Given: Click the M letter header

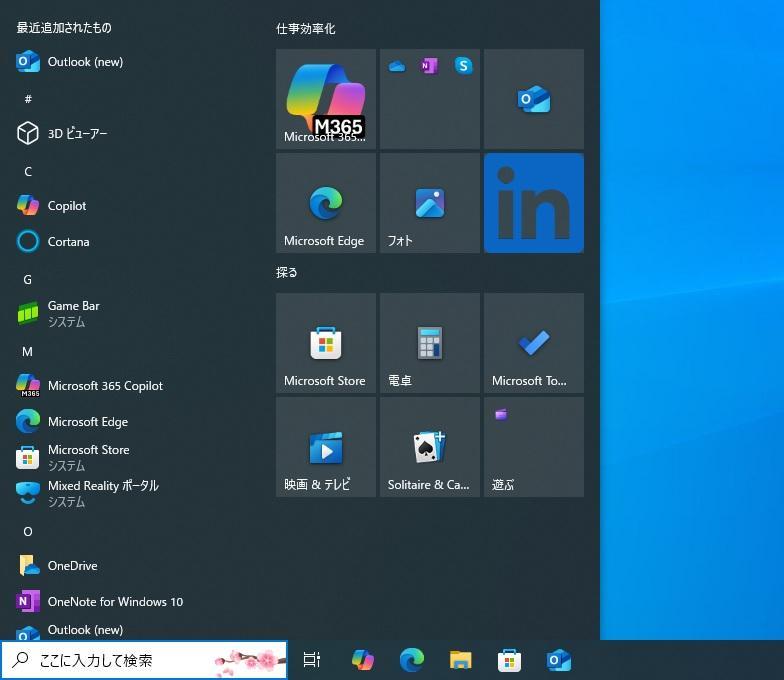Looking at the screenshot, I should (x=28, y=352).
